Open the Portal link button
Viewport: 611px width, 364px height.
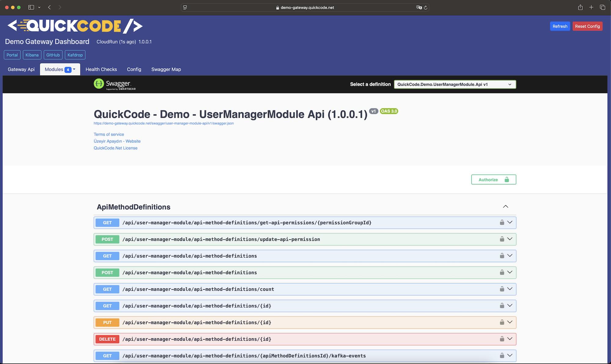click(x=12, y=55)
